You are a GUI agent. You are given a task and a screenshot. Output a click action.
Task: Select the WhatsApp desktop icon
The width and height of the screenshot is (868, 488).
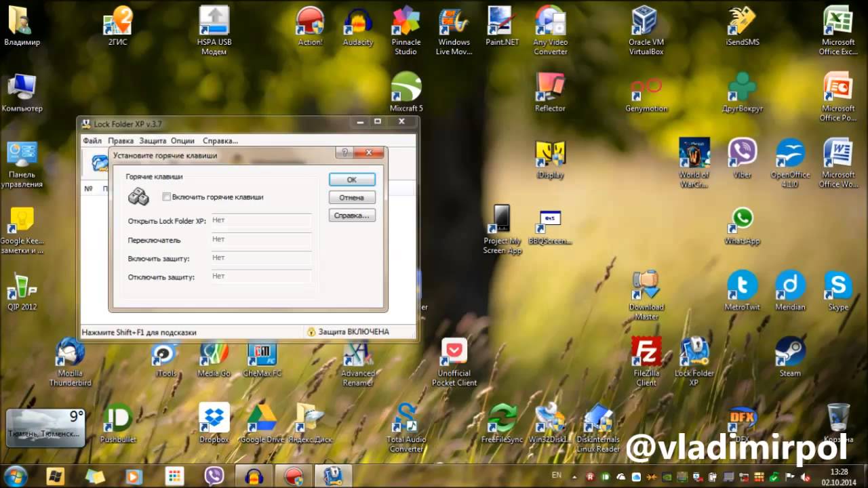[743, 225]
